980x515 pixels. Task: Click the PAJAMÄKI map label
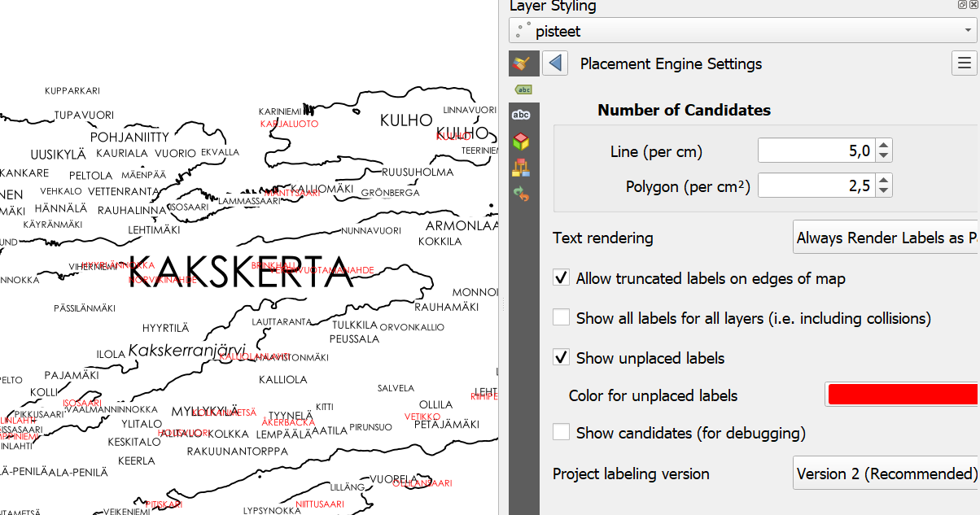(72, 375)
